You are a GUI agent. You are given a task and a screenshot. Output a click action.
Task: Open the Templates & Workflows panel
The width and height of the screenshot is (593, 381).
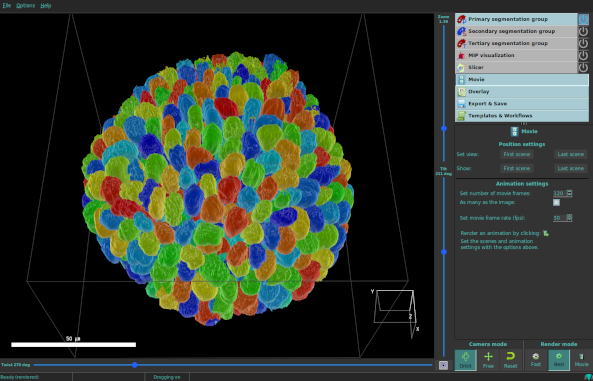[522, 116]
